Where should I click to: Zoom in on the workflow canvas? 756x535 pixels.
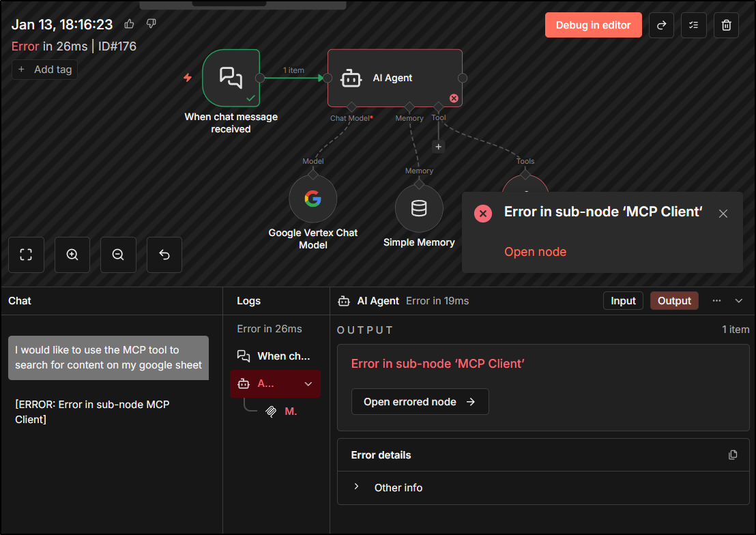point(72,255)
